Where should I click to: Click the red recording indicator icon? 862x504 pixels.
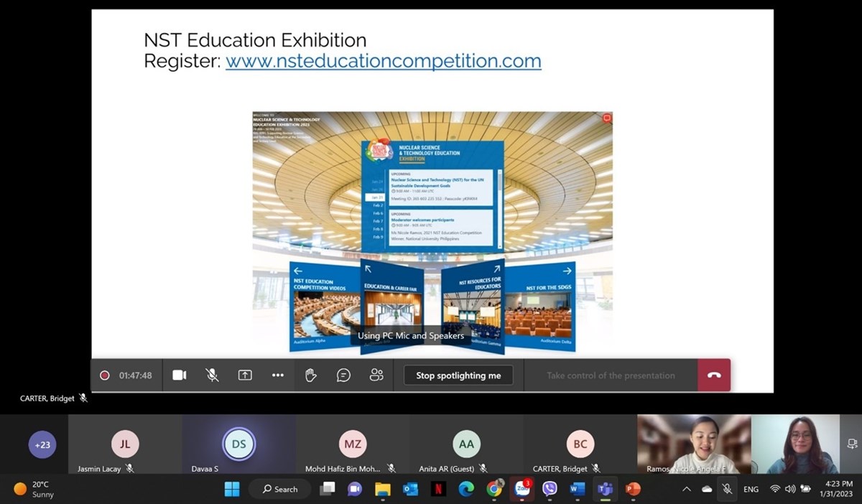coord(105,375)
